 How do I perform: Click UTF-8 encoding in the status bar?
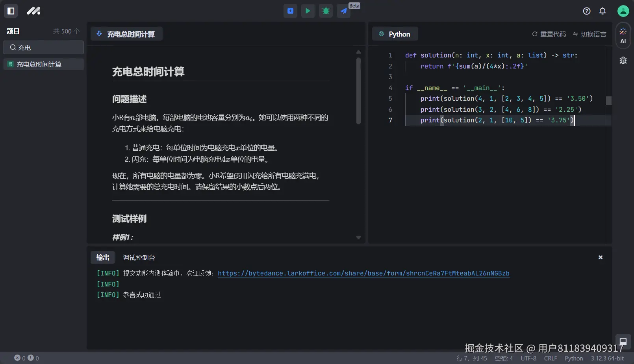pyautogui.click(x=528, y=358)
